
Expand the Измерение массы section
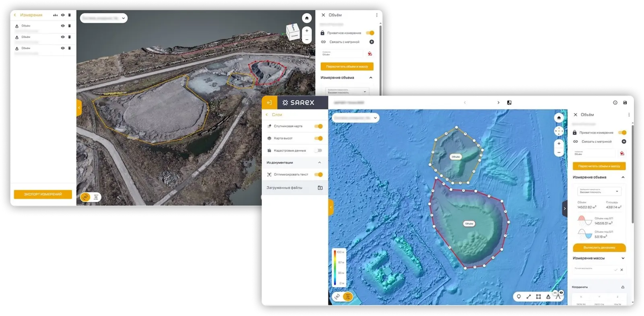point(623,258)
